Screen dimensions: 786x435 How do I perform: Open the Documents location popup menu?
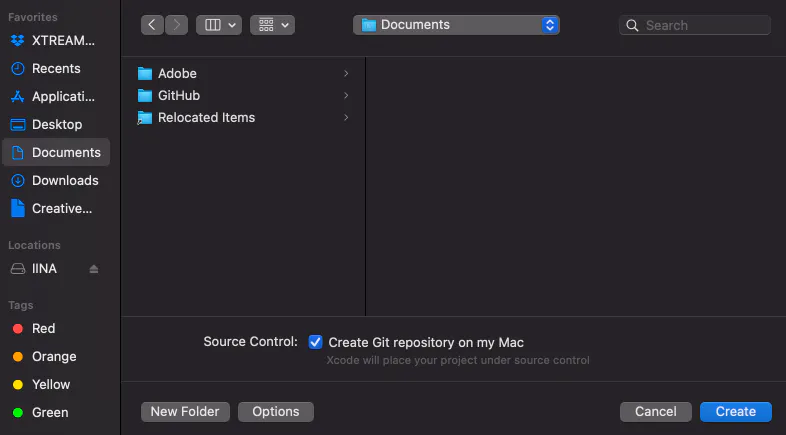tap(456, 25)
